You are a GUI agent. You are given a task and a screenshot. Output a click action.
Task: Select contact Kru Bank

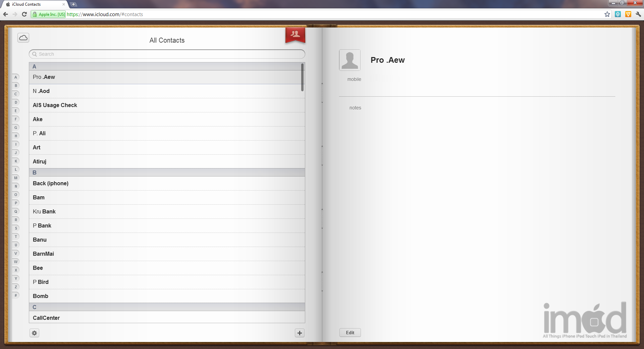pyautogui.click(x=44, y=211)
